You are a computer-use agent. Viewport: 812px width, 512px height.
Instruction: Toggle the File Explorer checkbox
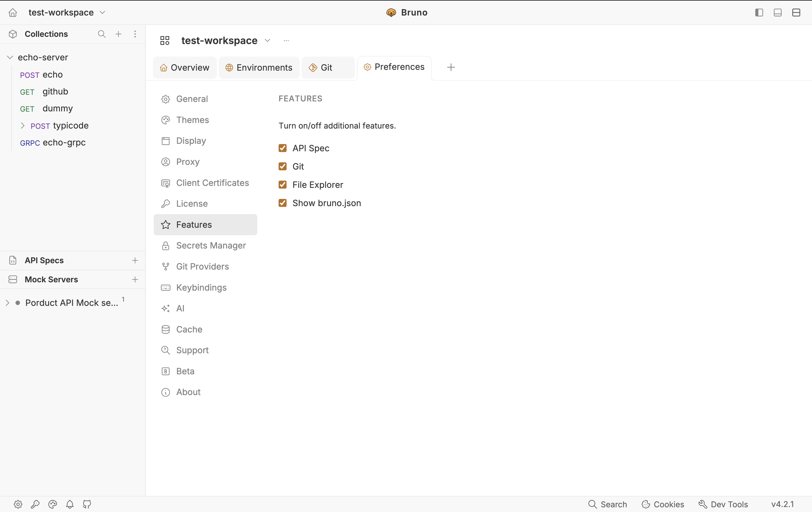282,185
